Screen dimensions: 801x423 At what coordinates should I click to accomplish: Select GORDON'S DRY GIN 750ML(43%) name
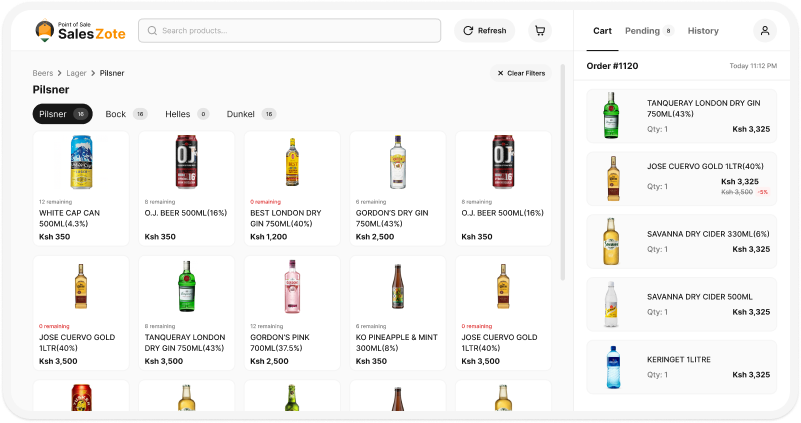[x=392, y=218]
